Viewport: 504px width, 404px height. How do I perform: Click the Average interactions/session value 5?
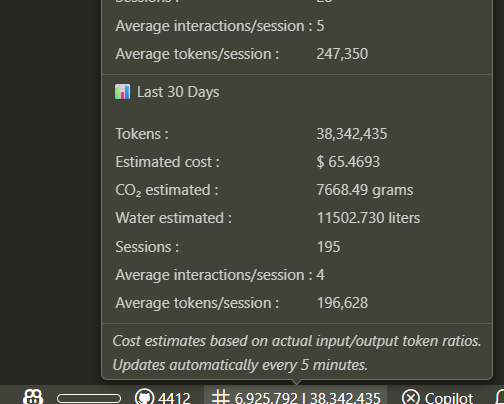(x=320, y=26)
